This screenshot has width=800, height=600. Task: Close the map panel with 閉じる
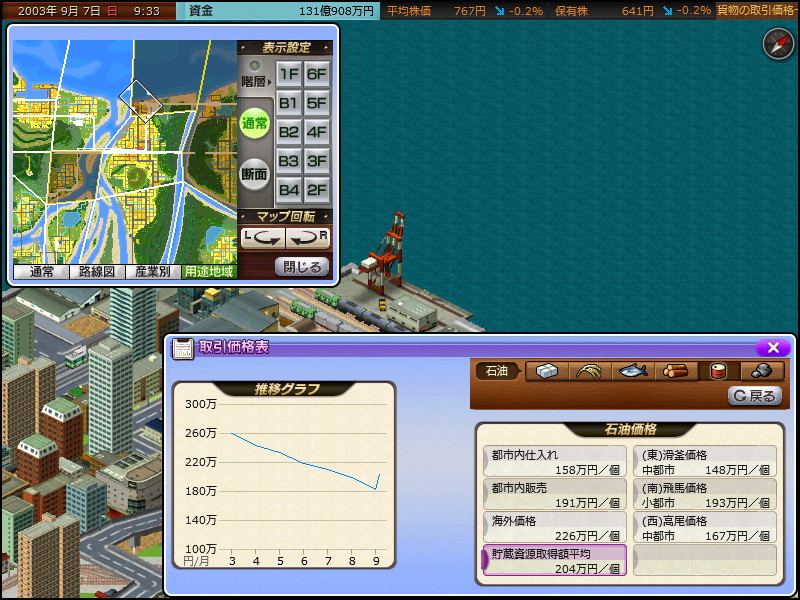point(302,267)
